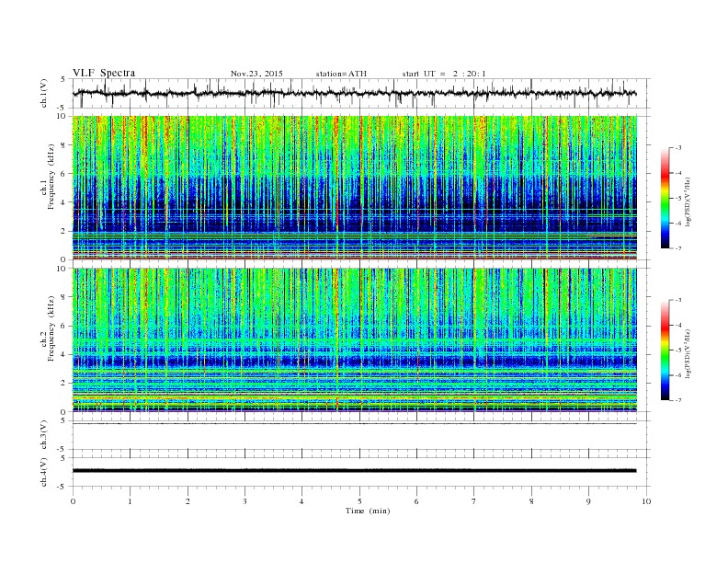Click the "start UT = 2 :20: 1" text
728x563 pixels.
coord(444,74)
